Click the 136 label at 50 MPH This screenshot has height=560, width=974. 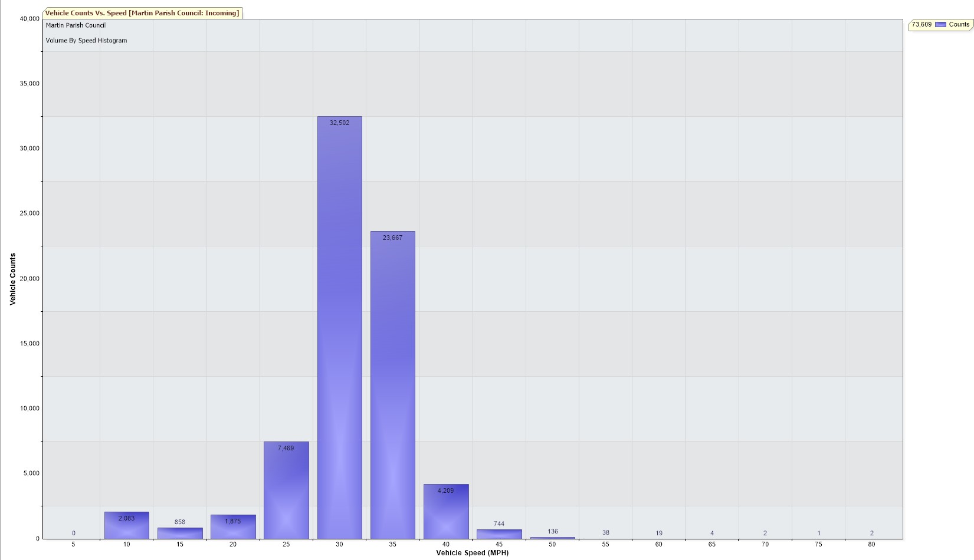(x=552, y=531)
